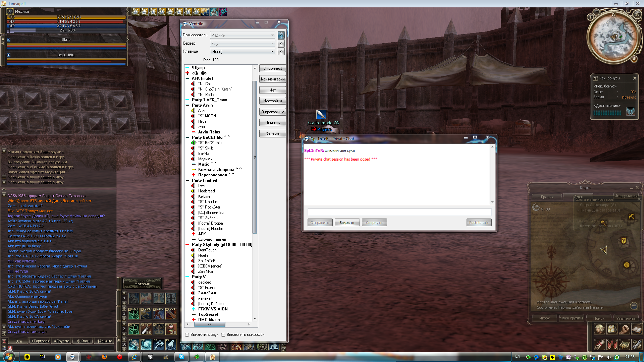Enable the Выключить микрофон checkbox
Screen dimensions: 644x362
tap(223, 335)
